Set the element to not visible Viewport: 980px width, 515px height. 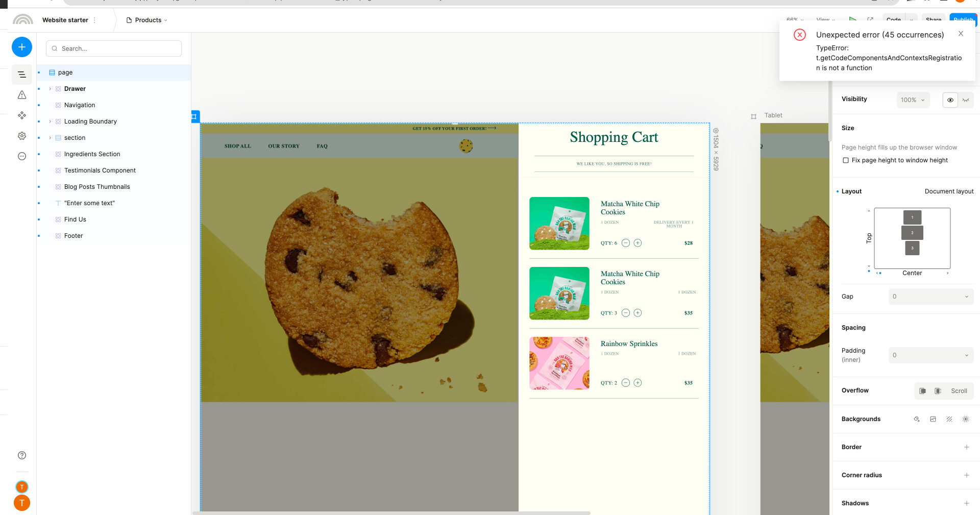[x=966, y=100]
